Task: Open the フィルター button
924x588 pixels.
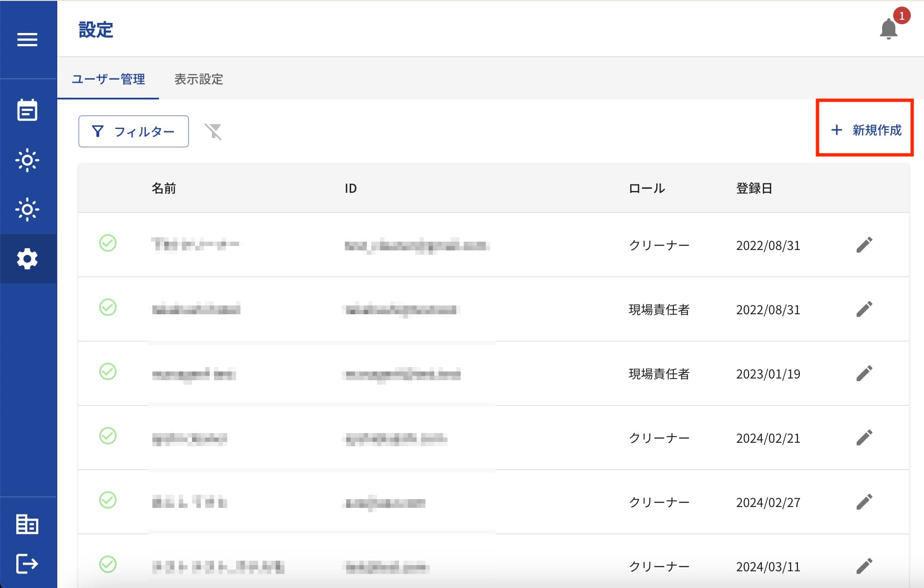Action: point(133,131)
